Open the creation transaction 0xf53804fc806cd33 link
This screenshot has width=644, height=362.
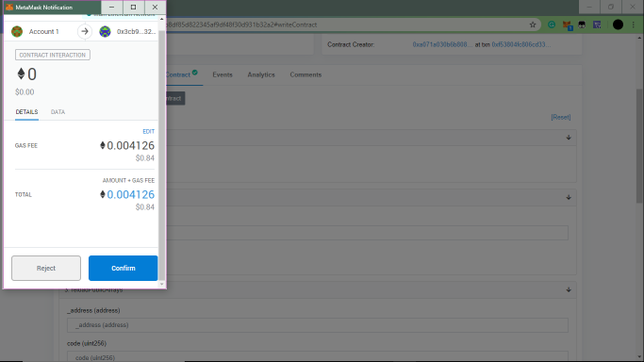520,44
